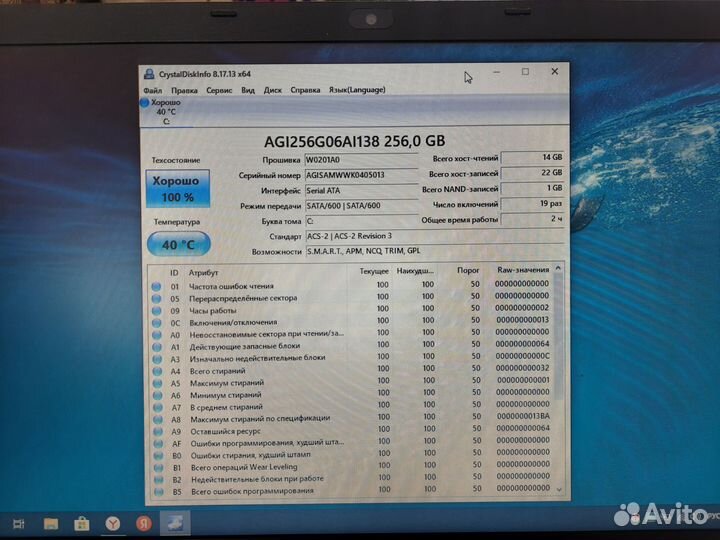This screenshot has width=720, height=540.
Task: Click status icon of attribute A7
Action: click(x=158, y=407)
